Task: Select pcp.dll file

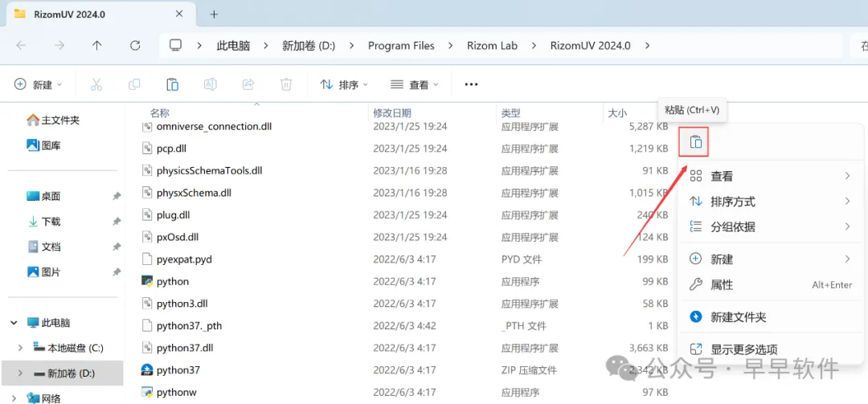Action: click(x=174, y=149)
